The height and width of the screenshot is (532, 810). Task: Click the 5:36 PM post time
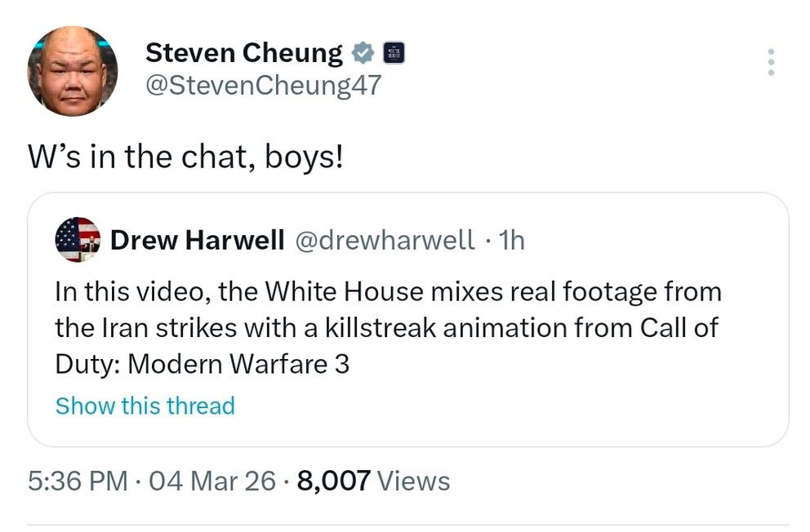(x=77, y=481)
